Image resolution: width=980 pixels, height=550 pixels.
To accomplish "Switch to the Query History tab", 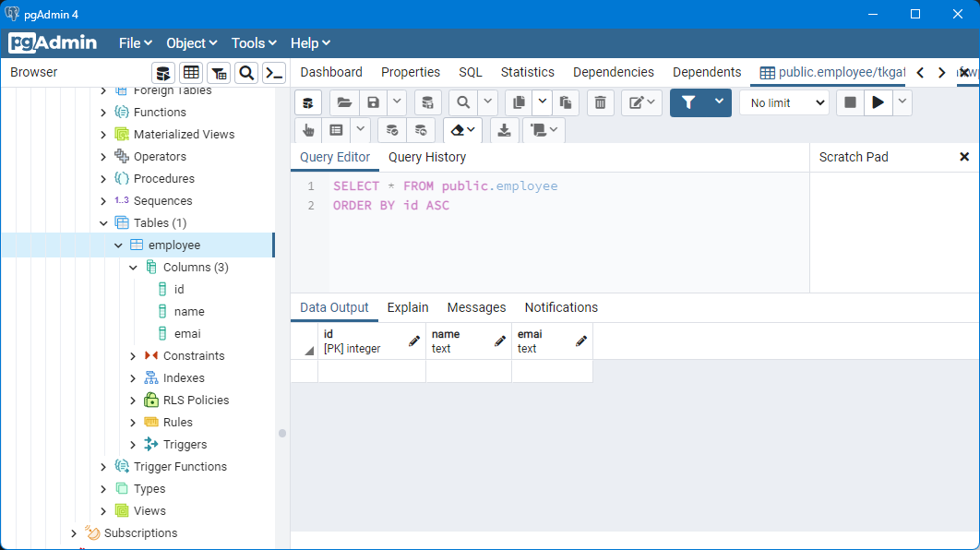I will (x=427, y=158).
